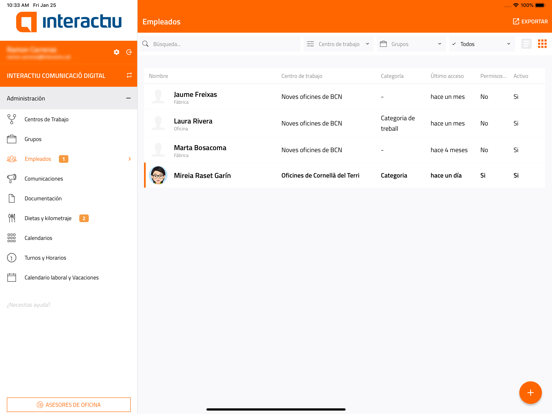This screenshot has height=414, width=552.
Task: Sort by Centro de trabajo column header
Action: coord(302,76)
